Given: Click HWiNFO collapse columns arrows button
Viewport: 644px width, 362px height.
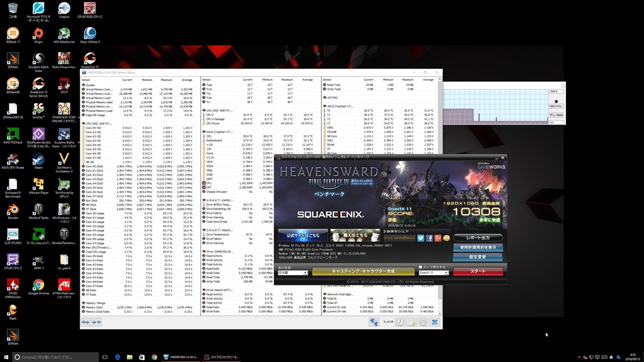Looking at the screenshot, I should click(96, 322).
